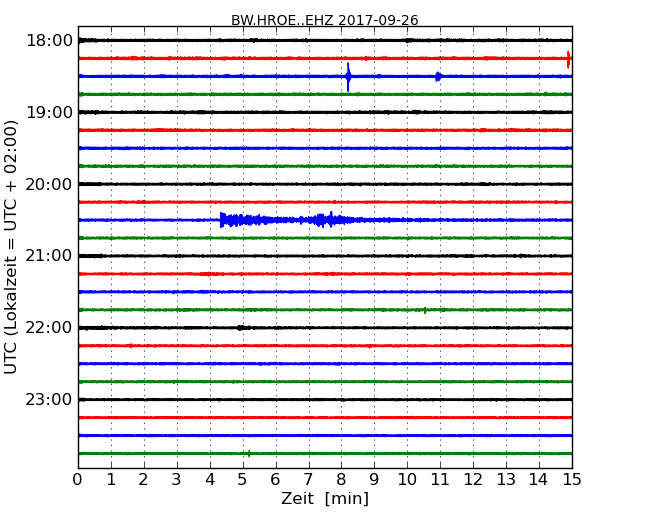
Task: Click the tall blue spike near minute 8
Action: (x=348, y=77)
